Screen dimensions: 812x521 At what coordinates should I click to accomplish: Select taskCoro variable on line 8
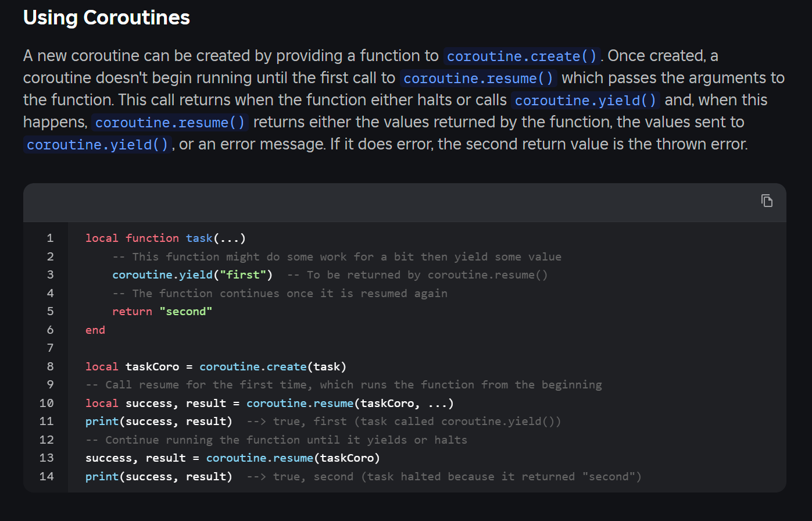click(x=152, y=366)
